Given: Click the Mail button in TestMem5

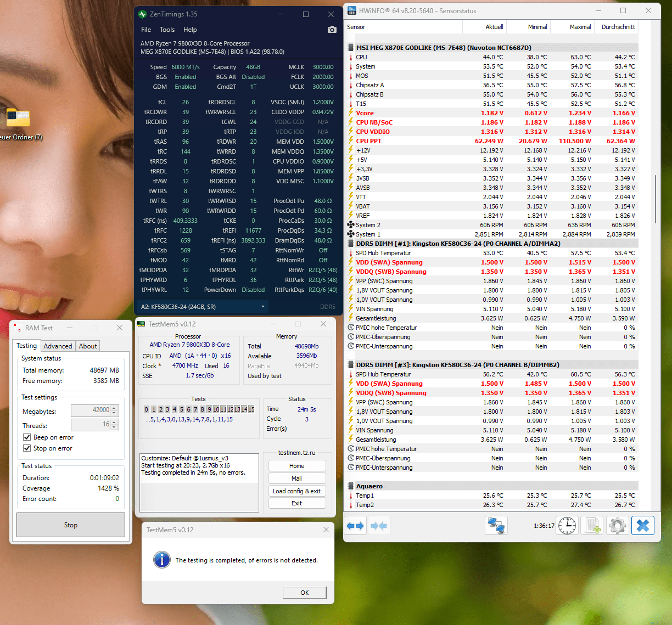Looking at the screenshot, I should (x=297, y=478).
